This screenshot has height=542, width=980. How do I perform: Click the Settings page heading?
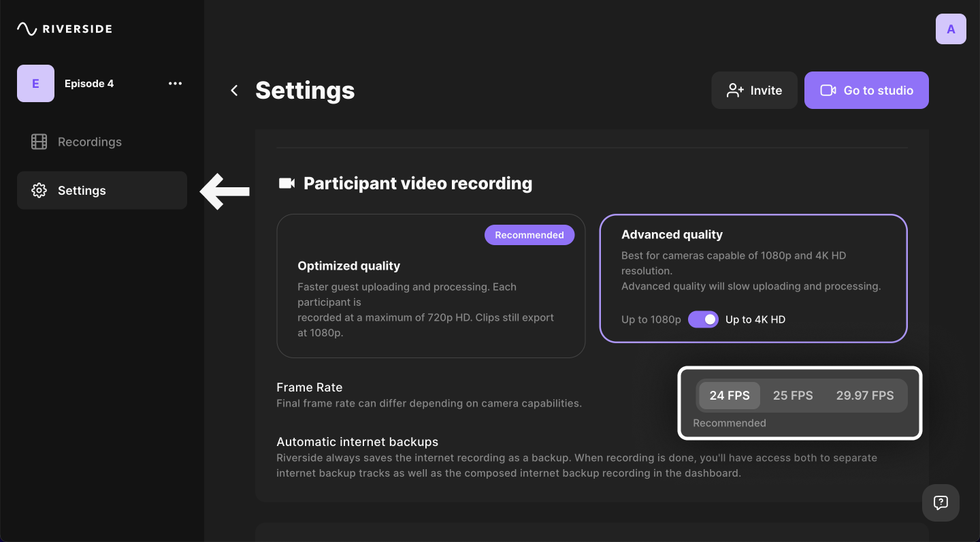305,91
